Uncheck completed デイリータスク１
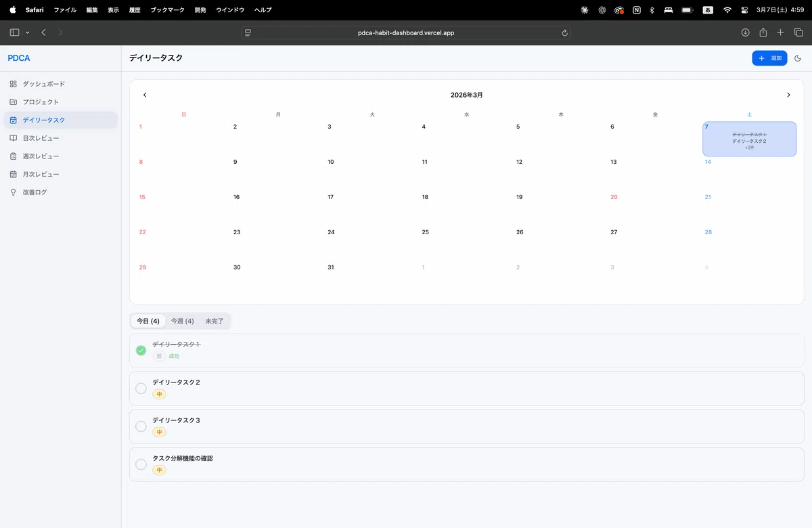The image size is (812, 528). [x=141, y=350]
